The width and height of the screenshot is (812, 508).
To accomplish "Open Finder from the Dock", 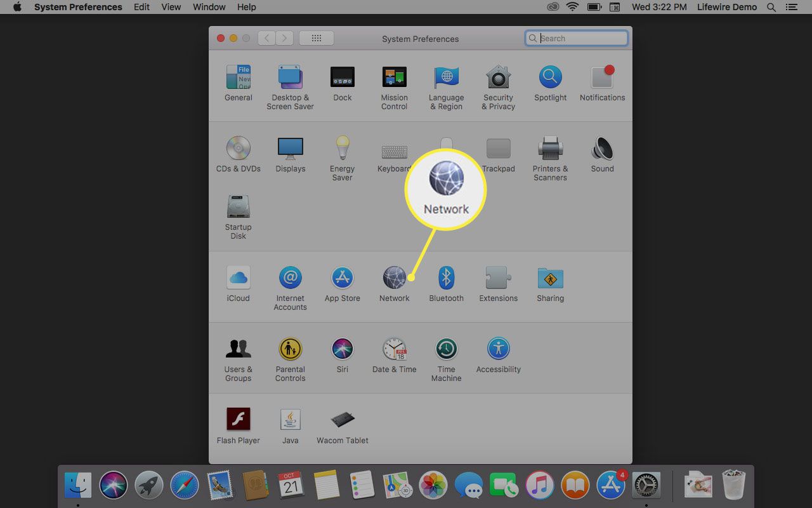I will click(x=78, y=486).
